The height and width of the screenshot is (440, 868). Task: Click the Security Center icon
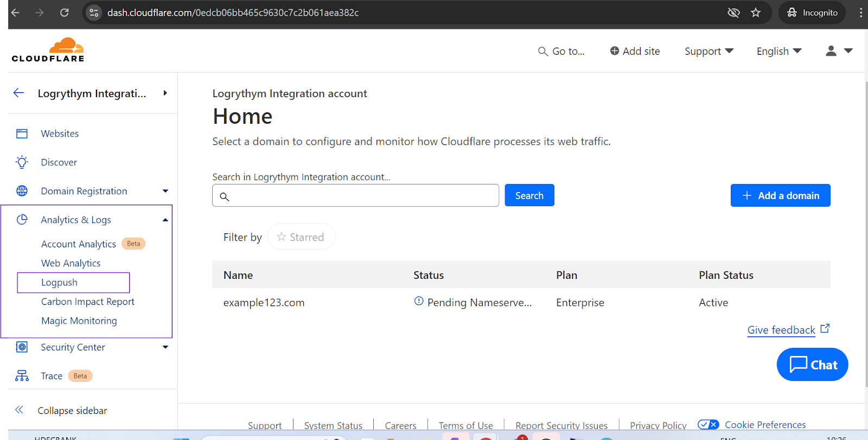coord(22,347)
